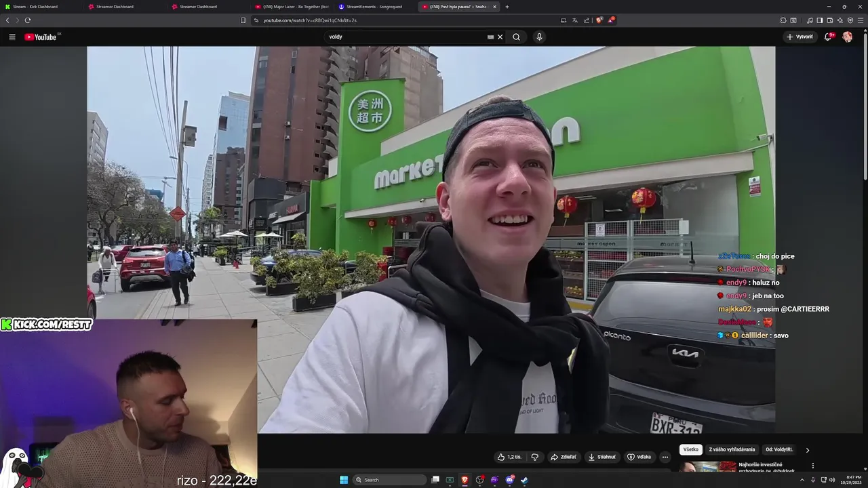Image resolution: width=868 pixels, height=488 pixels.
Task: Open the Windows taskbar Search box
Action: [390, 480]
